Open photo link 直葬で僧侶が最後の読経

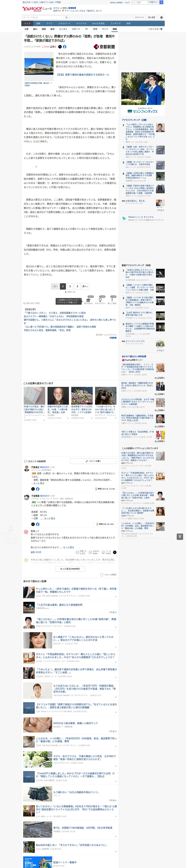[x=83, y=75]
